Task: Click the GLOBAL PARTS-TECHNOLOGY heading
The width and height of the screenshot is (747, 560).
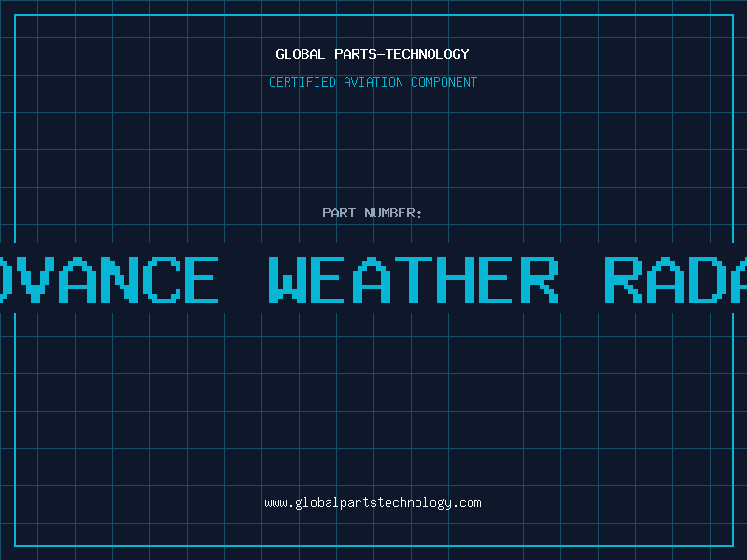Action: (373, 54)
